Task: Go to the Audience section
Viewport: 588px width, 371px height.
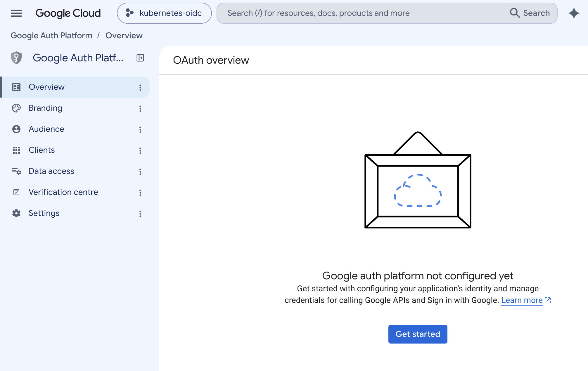Action: click(75, 129)
